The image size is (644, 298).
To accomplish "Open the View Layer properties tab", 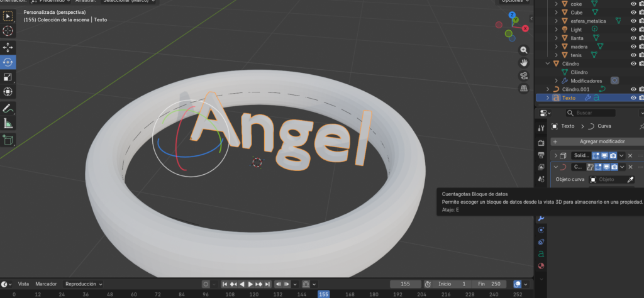I will [541, 167].
